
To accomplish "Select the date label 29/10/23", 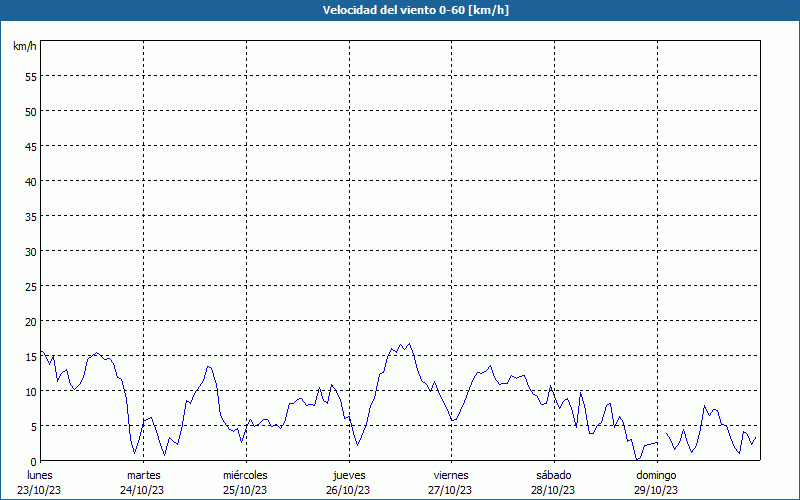I will pos(656,490).
